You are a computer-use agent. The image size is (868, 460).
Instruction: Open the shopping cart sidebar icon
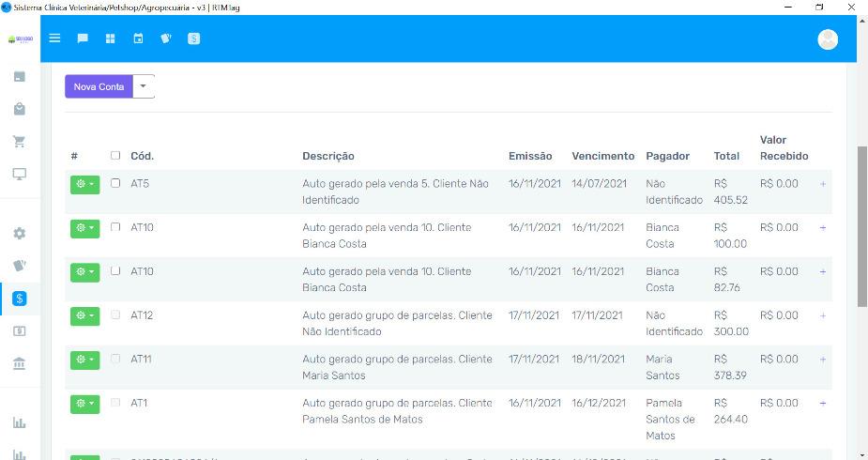click(20, 141)
